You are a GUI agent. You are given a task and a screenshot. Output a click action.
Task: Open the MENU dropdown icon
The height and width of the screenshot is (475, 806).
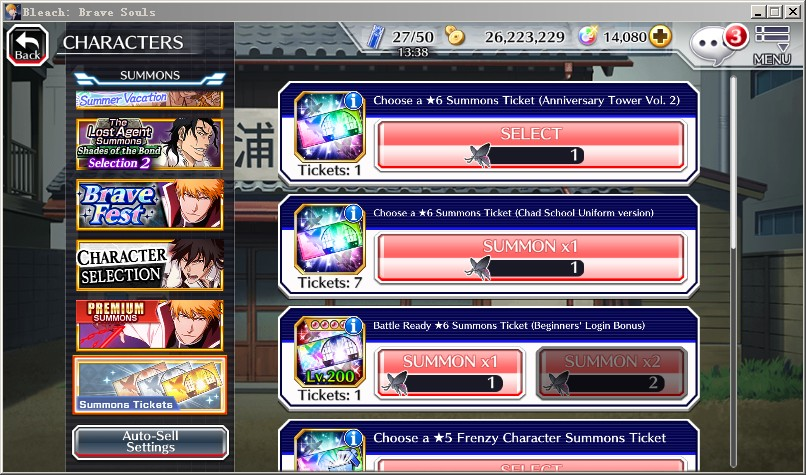coord(772,45)
